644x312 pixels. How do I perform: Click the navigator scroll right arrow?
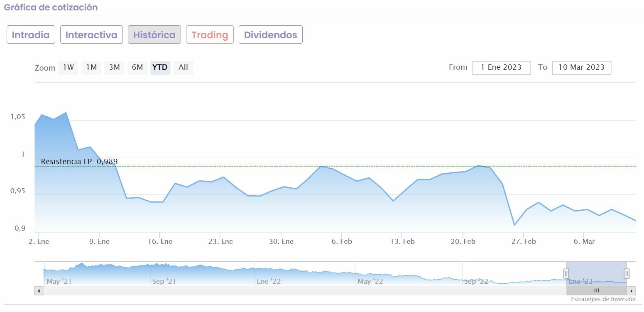click(632, 291)
